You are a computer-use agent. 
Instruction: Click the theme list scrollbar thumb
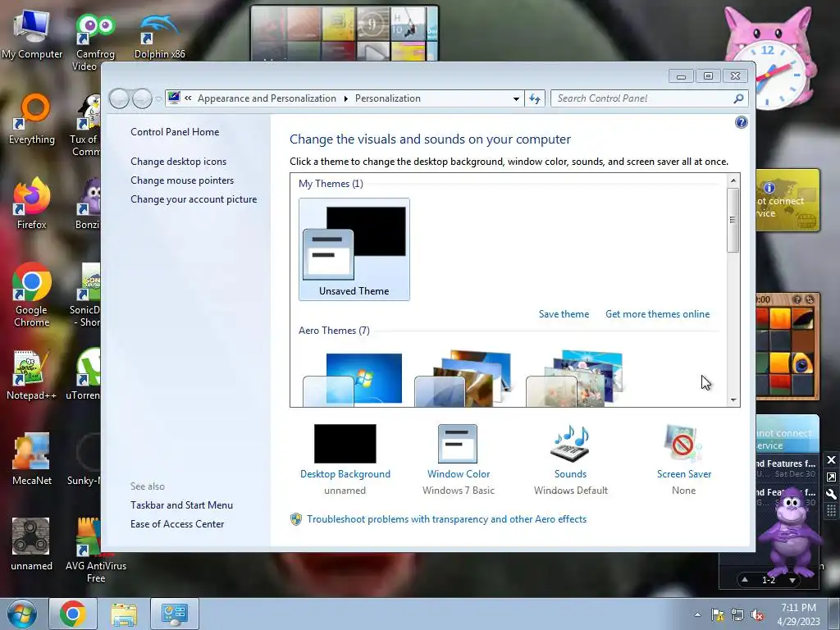point(733,220)
